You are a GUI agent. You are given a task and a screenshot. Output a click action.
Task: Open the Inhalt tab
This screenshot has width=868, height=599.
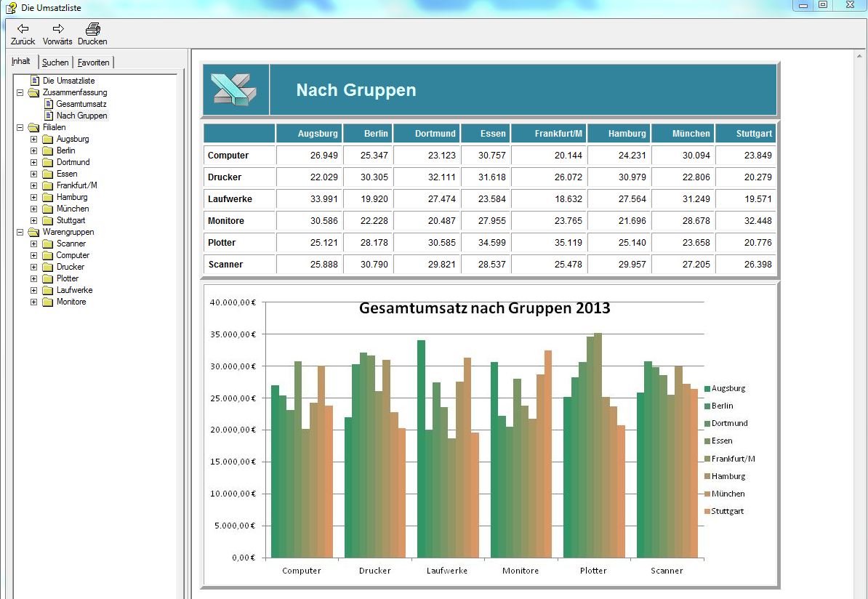pos(21,62)
